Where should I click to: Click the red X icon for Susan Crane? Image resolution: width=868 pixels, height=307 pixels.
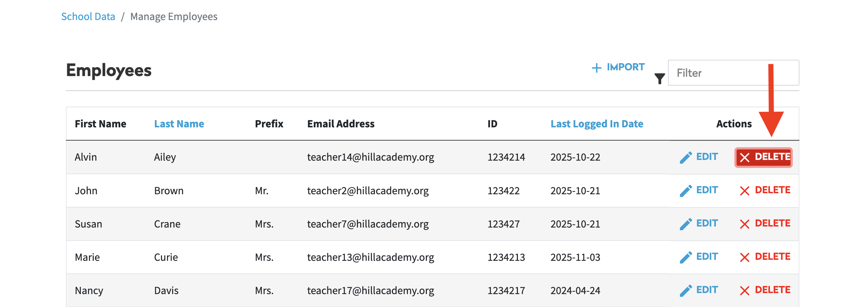pos(744,224)
